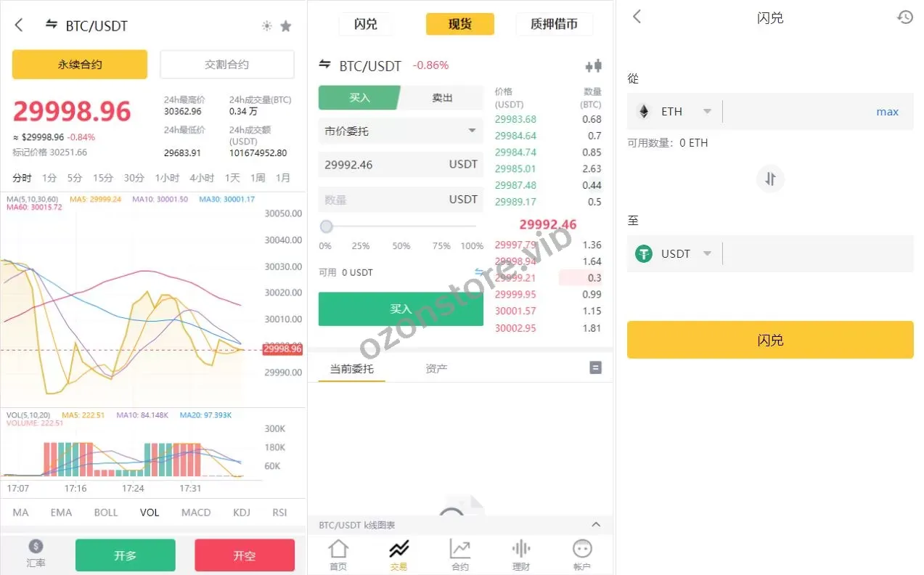Toggle light mode sun icon

tap(267, 26)
